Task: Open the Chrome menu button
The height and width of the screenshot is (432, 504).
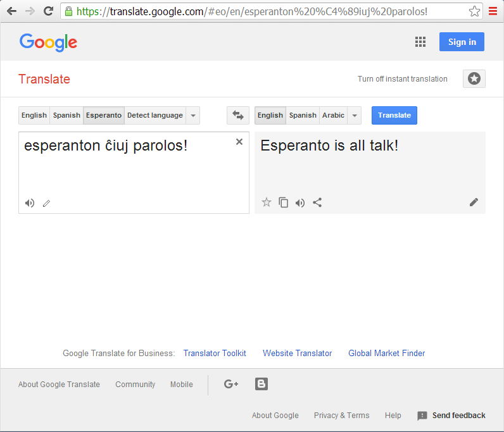Action: 493,11
